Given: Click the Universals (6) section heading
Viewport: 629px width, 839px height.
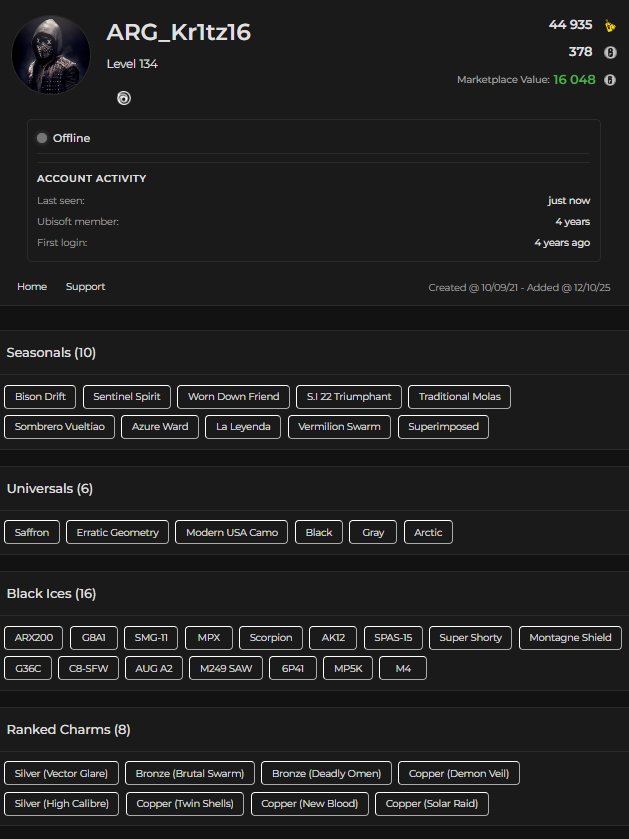Looking at the screenshot, I should [x=50, y=489].
